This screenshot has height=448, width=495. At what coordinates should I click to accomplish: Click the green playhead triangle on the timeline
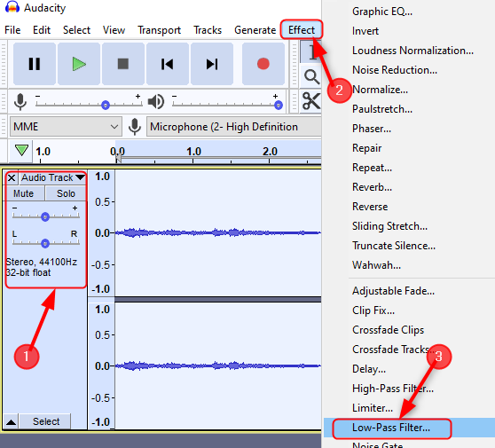[x=21, y=150]
